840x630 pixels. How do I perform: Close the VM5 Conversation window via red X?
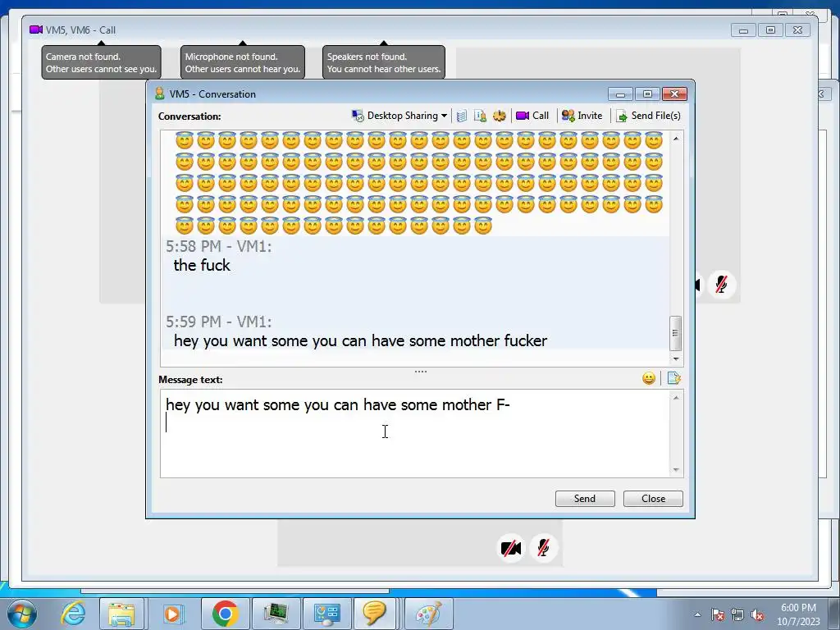tap(674, 94)
